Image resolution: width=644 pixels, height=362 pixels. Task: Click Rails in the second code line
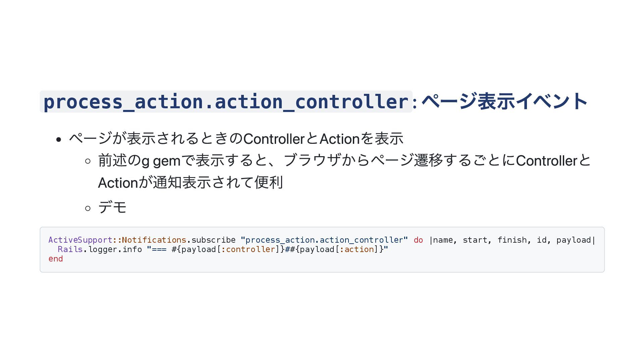pos(70,249)
